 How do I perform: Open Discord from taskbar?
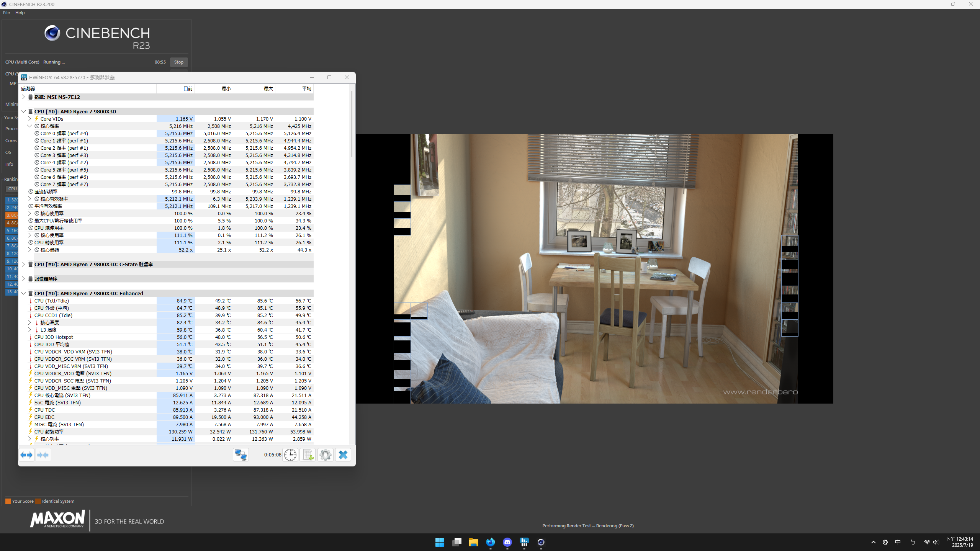[x=507, y=542]
